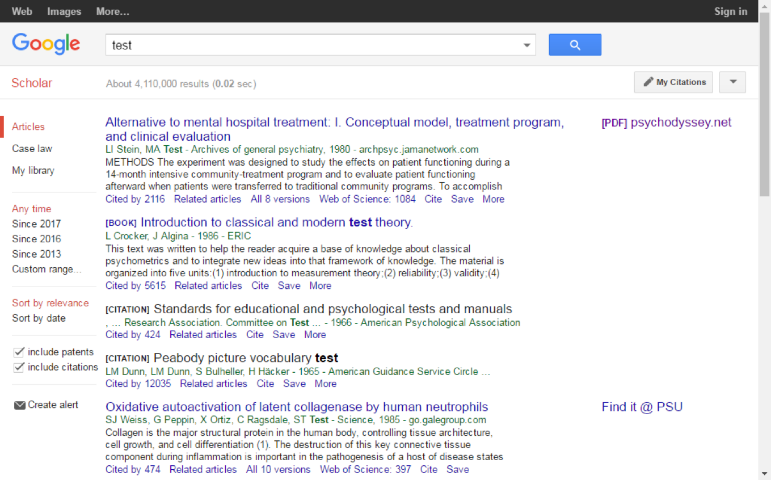This screenshot has width=771, height=480.
Task: Click the Create alert envelope icon
Action: click(19, 405)
